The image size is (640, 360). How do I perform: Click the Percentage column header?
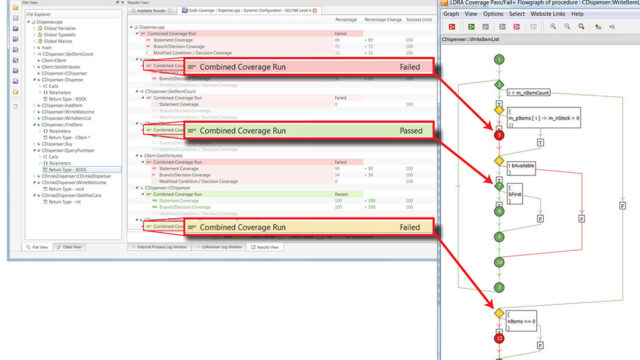coord(346,20)
